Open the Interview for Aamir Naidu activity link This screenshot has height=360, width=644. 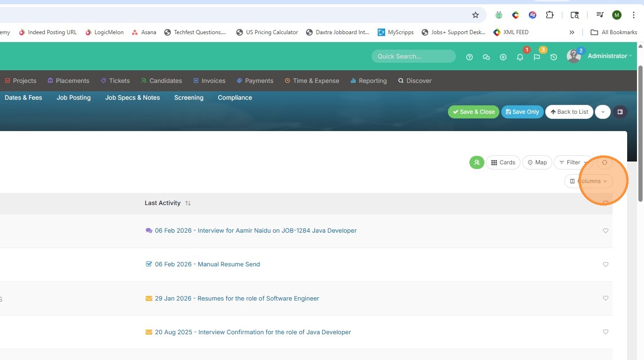point(256,230)
